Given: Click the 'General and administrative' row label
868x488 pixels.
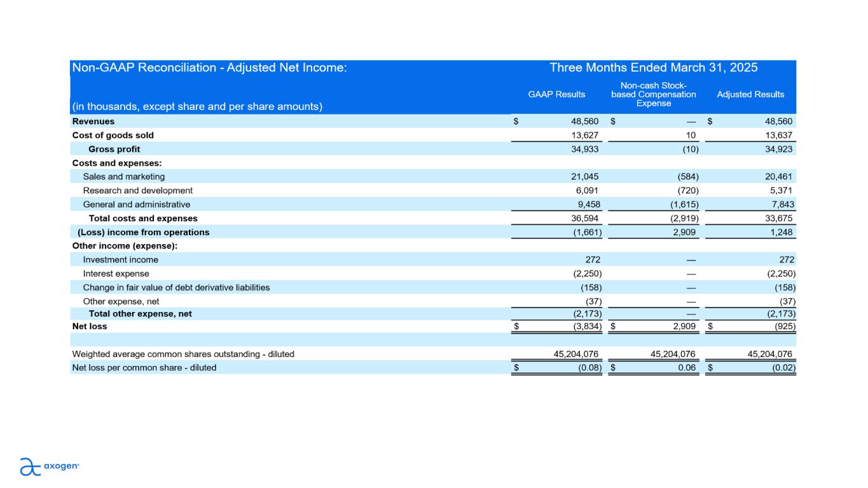Looking at the screenshot, I should point(136,205).
